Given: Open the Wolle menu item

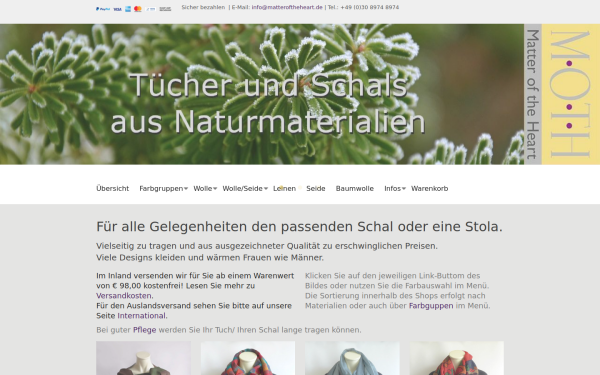Looking at the screenshot, I should pos(203,188).
